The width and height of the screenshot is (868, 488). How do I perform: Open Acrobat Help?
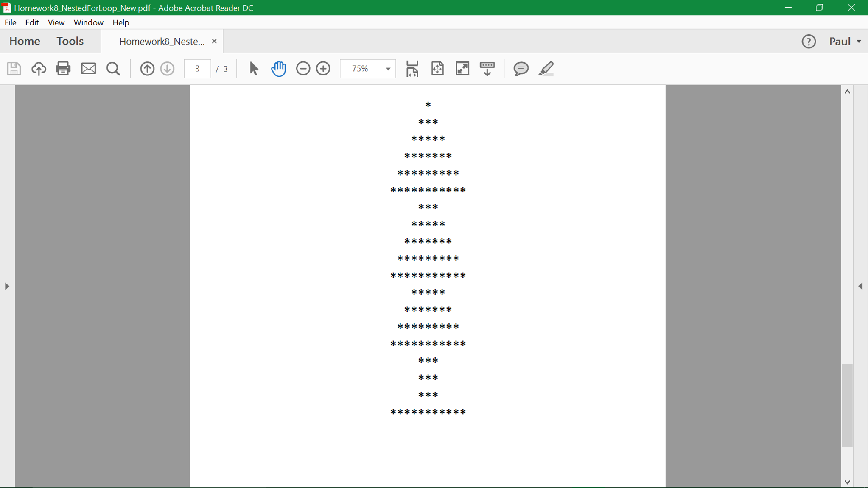point(809,41)
